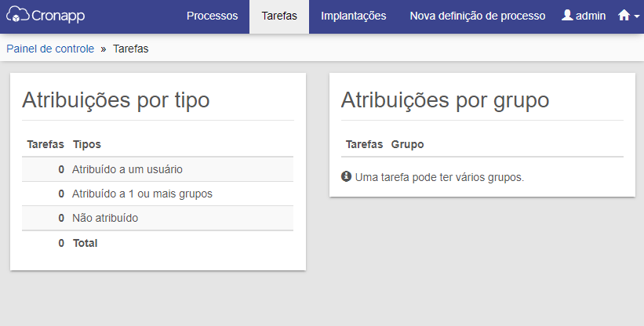Click the Tipos column header
Viewport: 644px width, 326px height.
(x=86, y=144)
